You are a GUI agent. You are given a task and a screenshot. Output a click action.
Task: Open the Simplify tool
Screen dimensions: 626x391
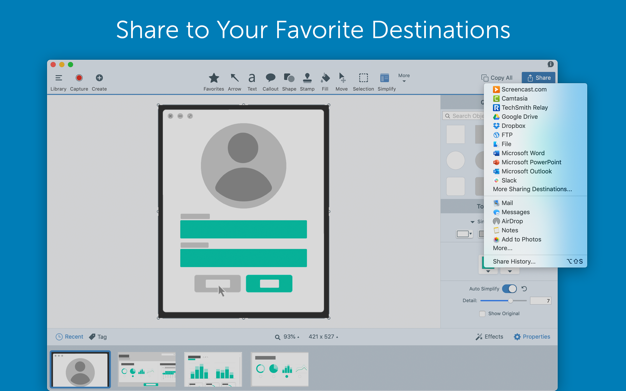click(386, 81)
